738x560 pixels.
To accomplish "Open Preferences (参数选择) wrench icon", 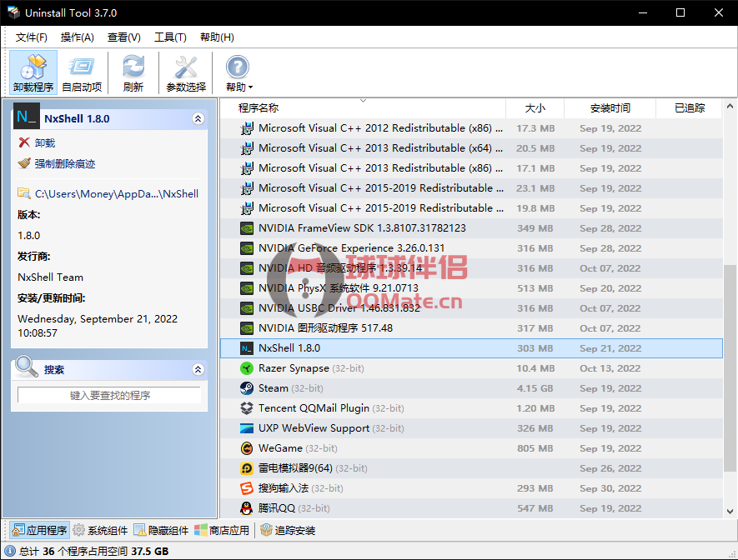I will [185, 72].
